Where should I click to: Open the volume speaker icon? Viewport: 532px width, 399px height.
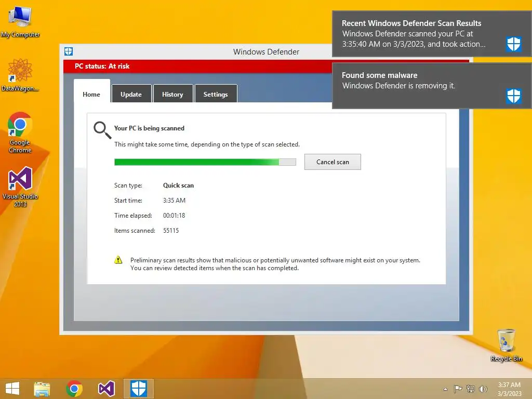click(x=483, y=389)
